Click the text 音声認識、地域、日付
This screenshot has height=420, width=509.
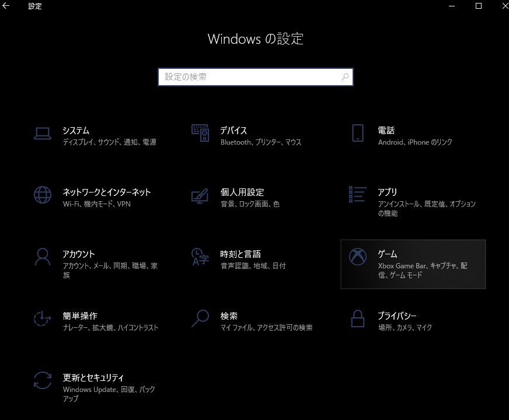click(253, 265)
